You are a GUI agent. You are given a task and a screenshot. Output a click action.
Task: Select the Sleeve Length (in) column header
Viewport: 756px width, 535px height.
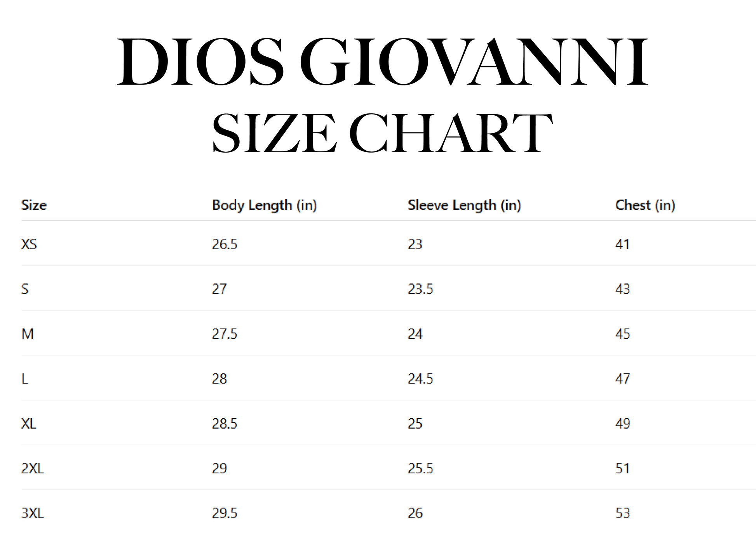pyautogui.click(x=464, y=205)
